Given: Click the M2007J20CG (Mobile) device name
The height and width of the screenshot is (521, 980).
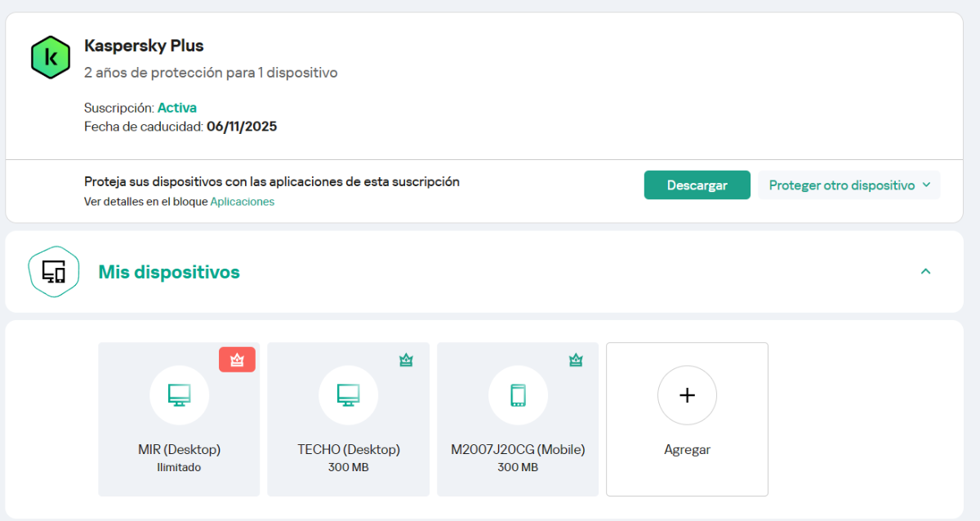Looking at the screenshot, I should 518,450.
